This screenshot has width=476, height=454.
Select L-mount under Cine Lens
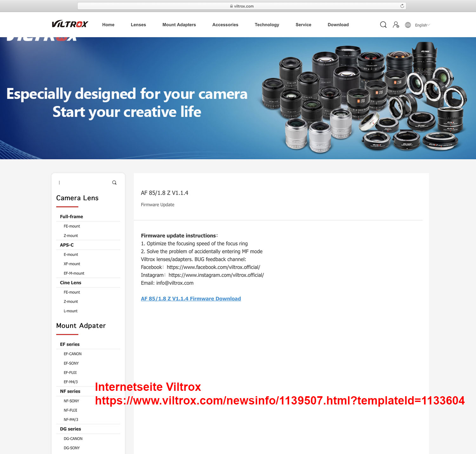[70, 311]
